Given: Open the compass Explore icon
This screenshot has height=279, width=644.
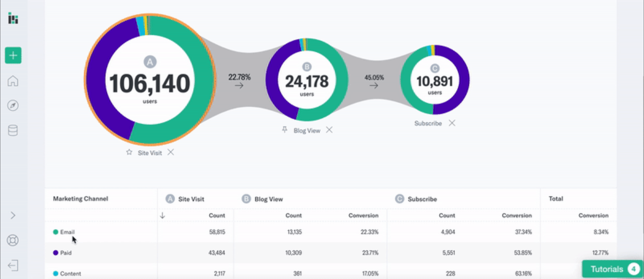Looking at the screenshot, I should tap(13, 105).
